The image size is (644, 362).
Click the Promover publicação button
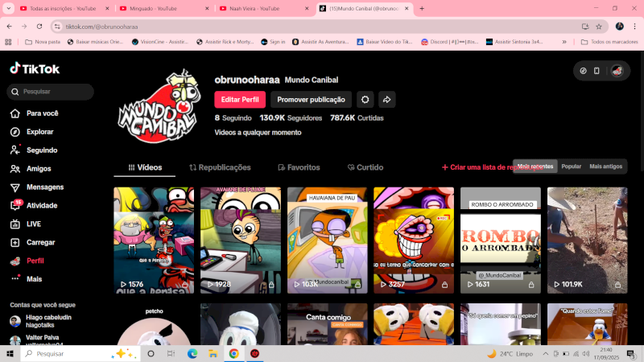click(x=311, y=100)
